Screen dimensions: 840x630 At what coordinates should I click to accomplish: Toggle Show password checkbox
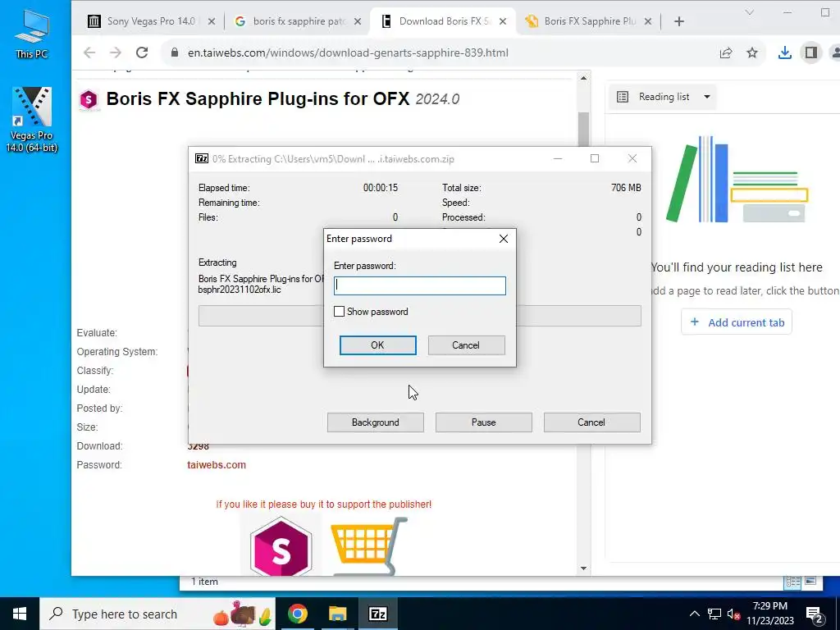339,311
